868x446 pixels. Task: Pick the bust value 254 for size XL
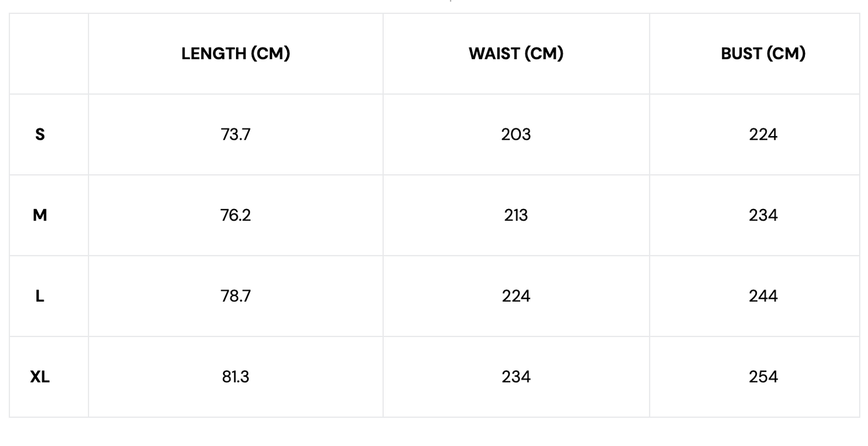(x=763, y=377)
